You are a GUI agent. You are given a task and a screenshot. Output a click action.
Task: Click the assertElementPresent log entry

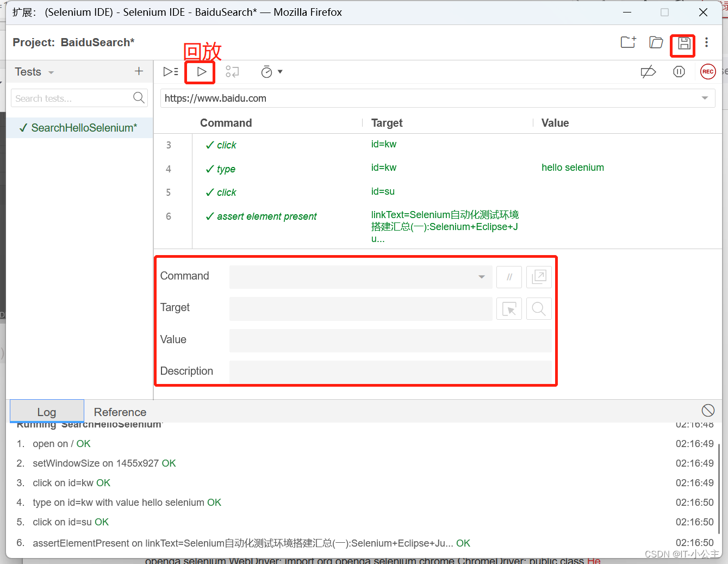251,543
